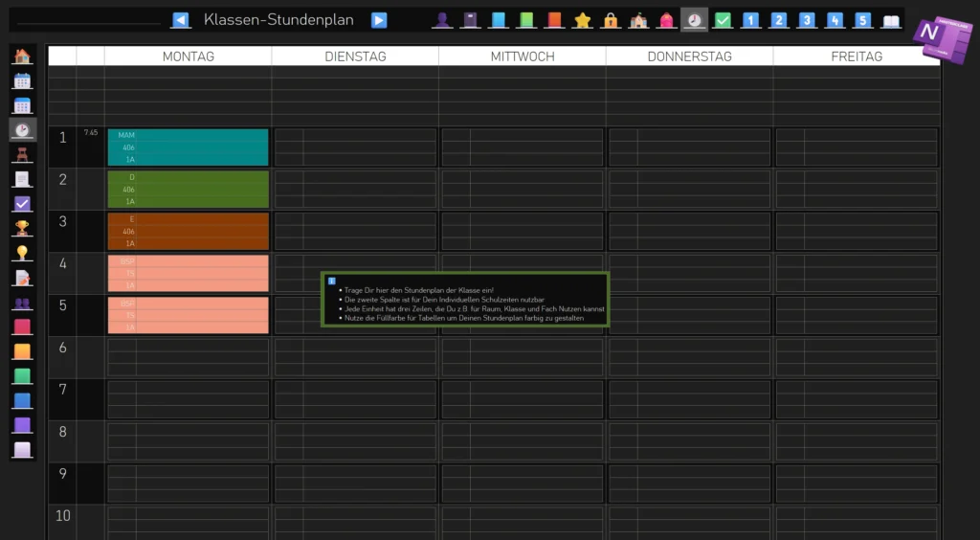
Task: Click the green checkmark icon in top toolbar
Action: point(723,20)
